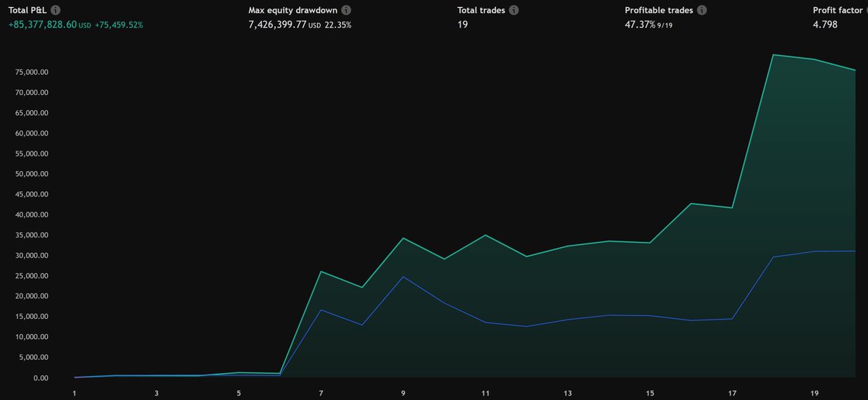The image size is (868, 400).
Task: Select the total trades value 19 under Total trades
Action: click(x=462, y=25)
